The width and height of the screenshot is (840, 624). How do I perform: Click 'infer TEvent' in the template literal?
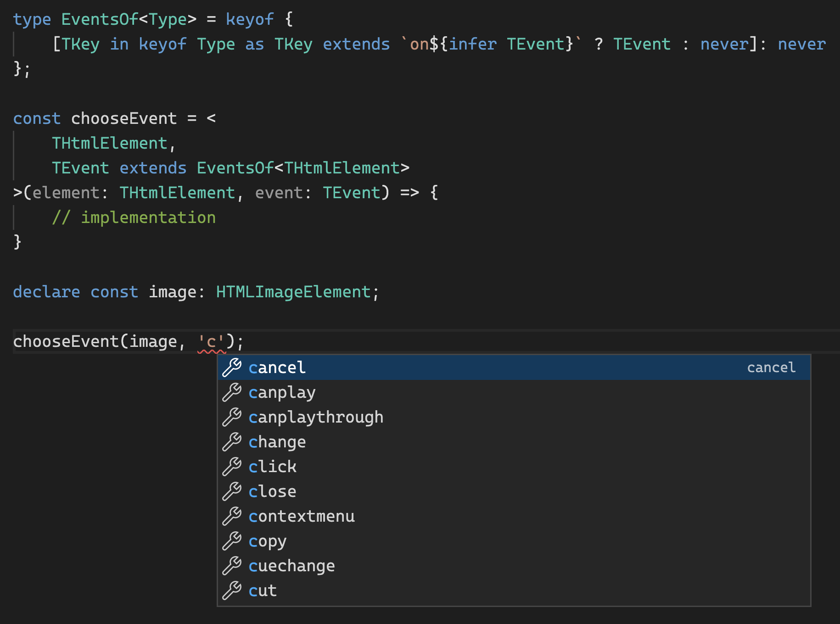click(507, 44)
